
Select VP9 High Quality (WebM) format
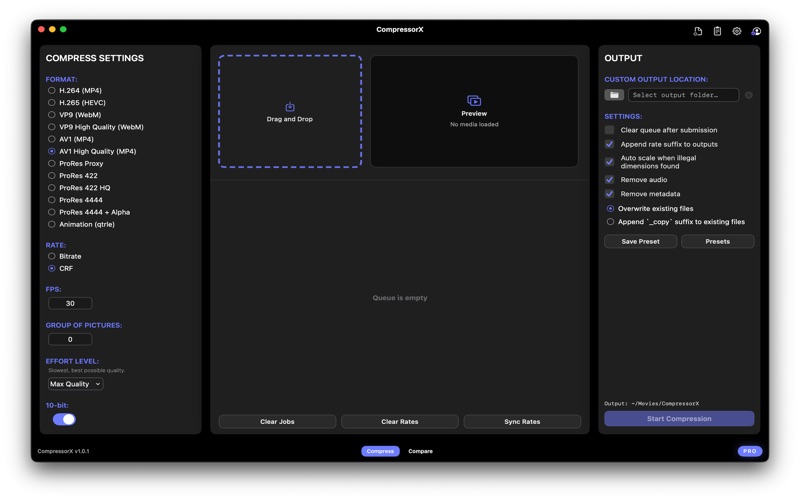point(95,127)
